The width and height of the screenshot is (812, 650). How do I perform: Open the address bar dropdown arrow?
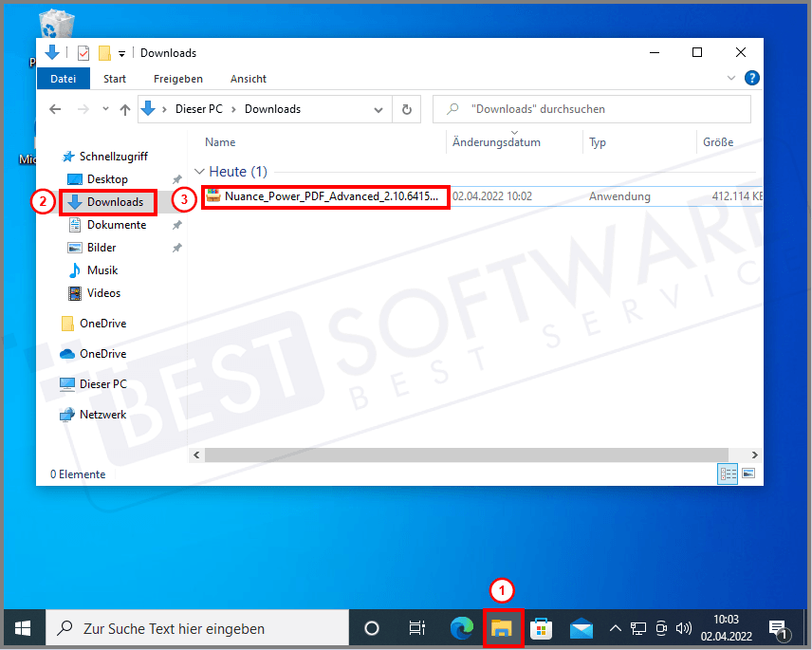[378, 108]
